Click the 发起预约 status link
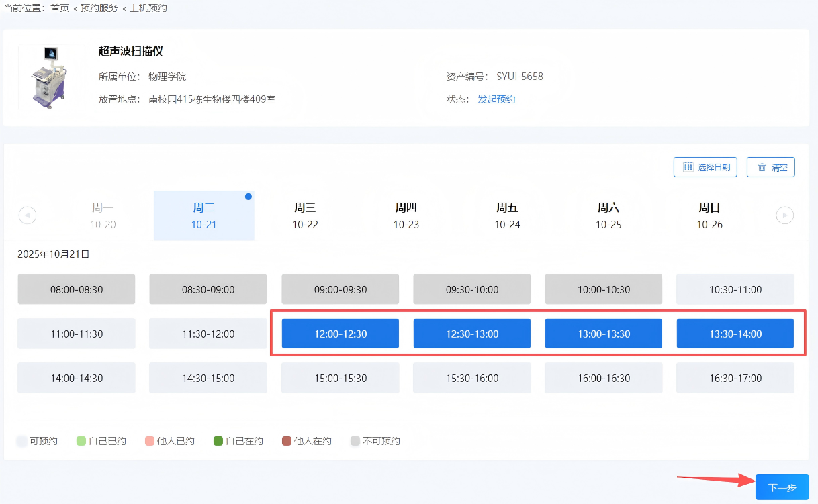The image size is (818, 504). coord(496,99)
